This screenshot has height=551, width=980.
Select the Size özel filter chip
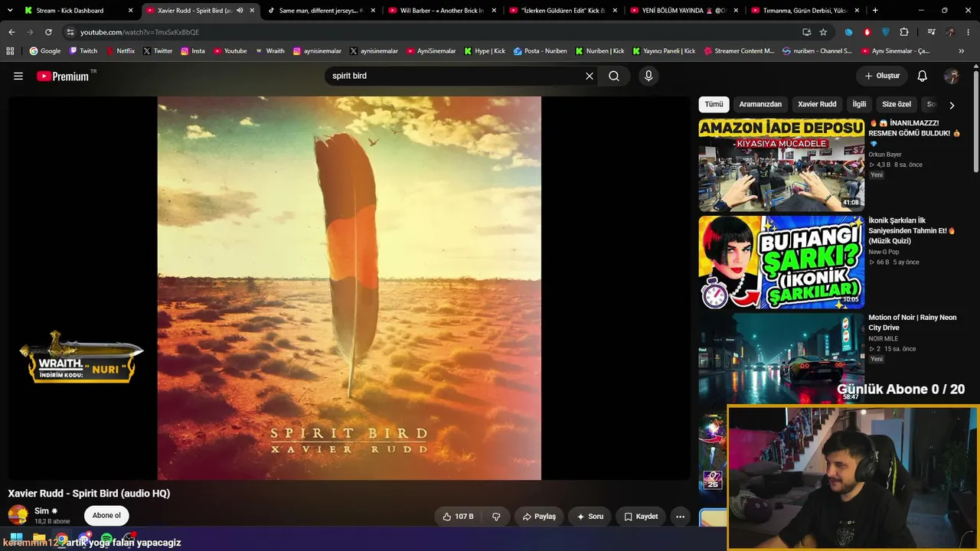click(897, 104)
